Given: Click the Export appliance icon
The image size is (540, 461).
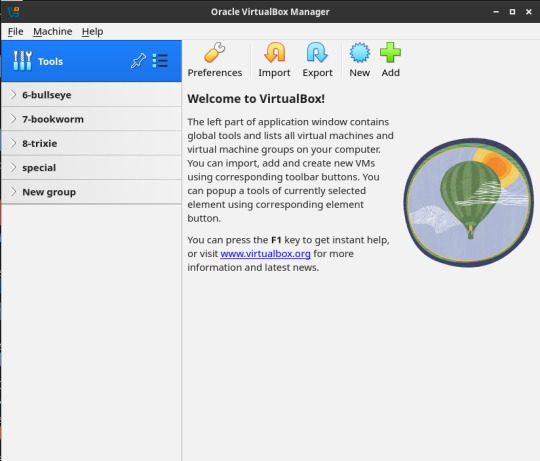Looking at the screenshot, I should [x=317, y=53].
